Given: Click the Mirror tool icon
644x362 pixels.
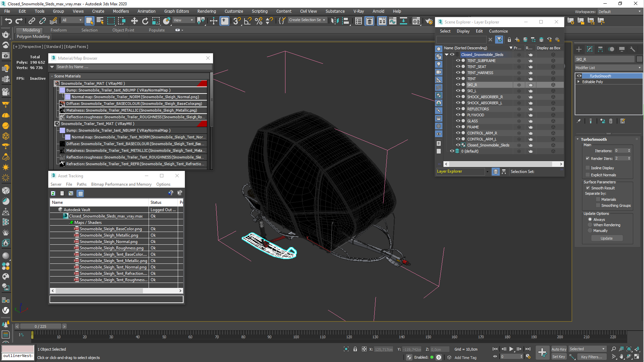Looking at the screenshot, I should click(x=335, y=21).
